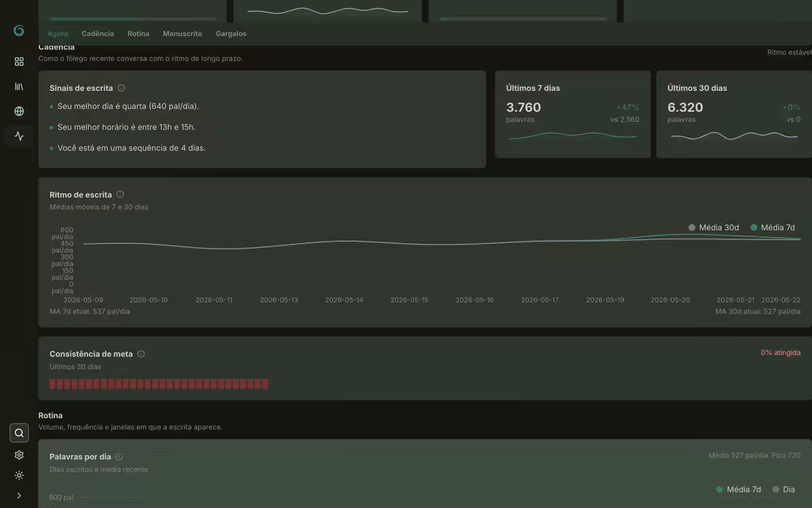Show info for Ritmo de escrita
Viewport: 812px width, 508px height.
coord(120,194)
